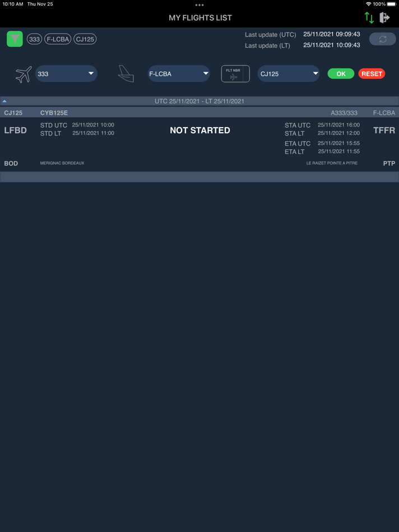Screen dimensions: 399x532
Task: Open the CJ125 flight number dropdown
Action: 288,73
